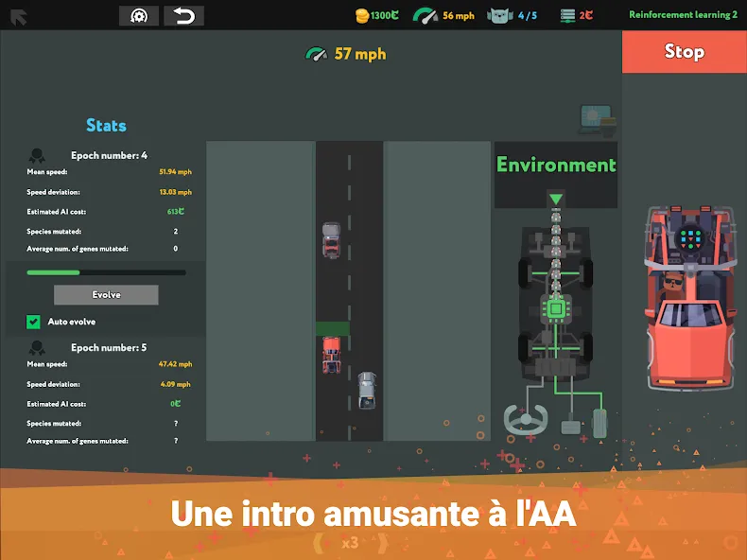
Task: Click the server cost icon
Action: point(567,16)
